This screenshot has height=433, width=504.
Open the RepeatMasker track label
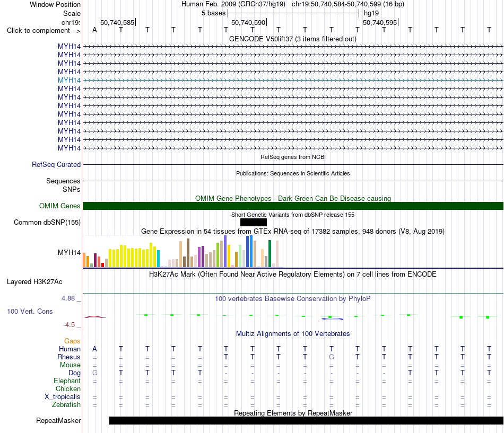tap(58, 420)
